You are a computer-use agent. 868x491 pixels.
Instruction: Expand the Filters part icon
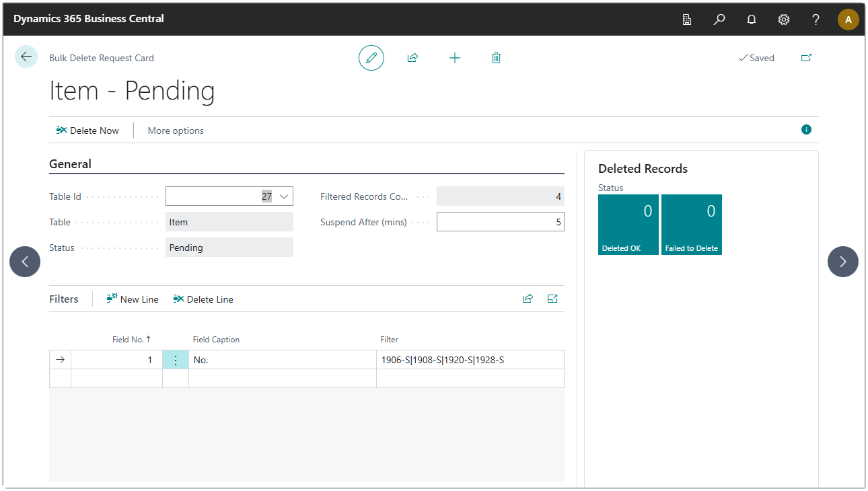tap(552, 299)
